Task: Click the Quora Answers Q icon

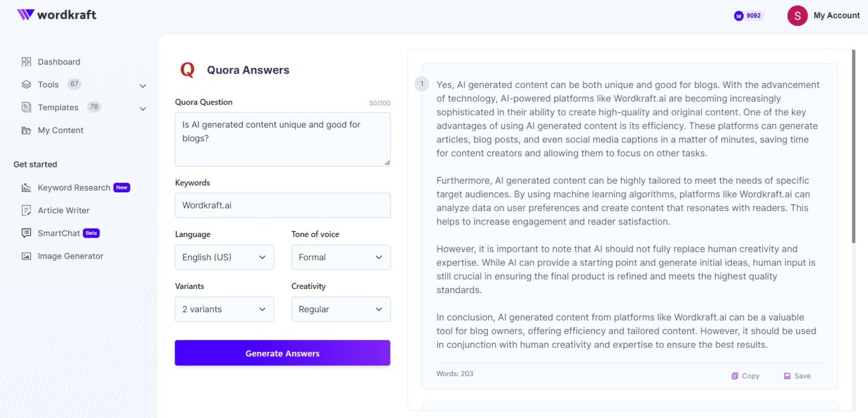Action: pyautogui.click(x=187, y=69)
